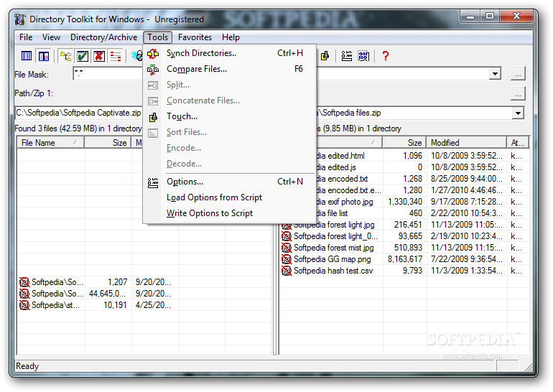553x392 pixels.
Task: Open Options... from the Tools menu
Action: pos(229,182)
